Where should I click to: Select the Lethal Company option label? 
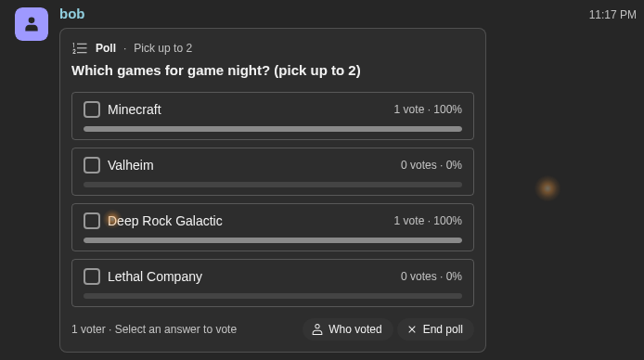pyautogui.click(x=155, y=276)
